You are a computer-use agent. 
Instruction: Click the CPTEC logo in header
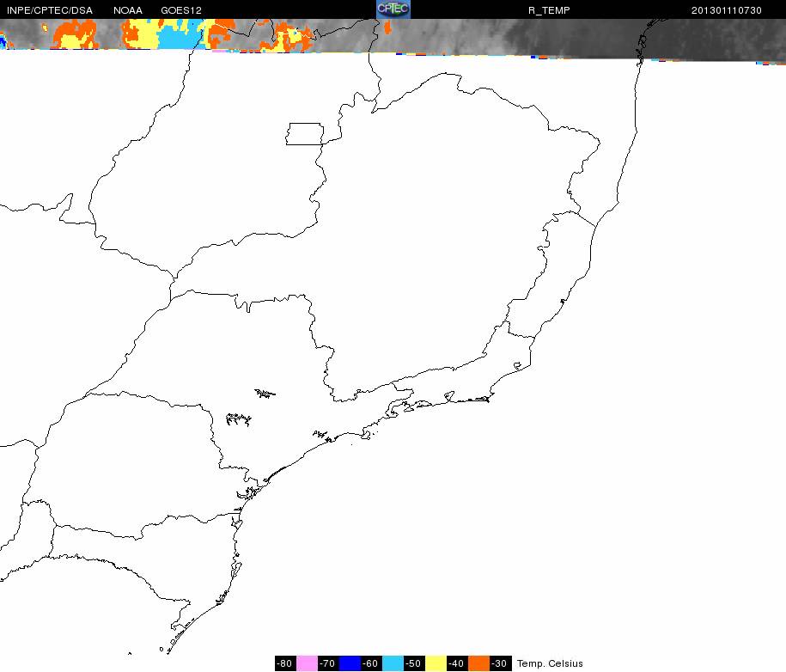click(393, 9)
